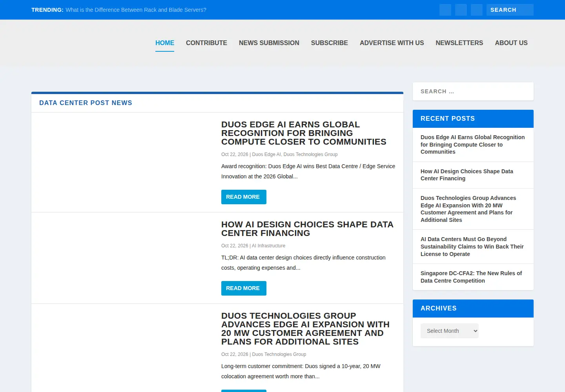Open the recent post about 20 MW Customer Agreement
Image resolution: width=565 pixels, height=392 pixels.
pyautogui.click(x=468, y=209)
